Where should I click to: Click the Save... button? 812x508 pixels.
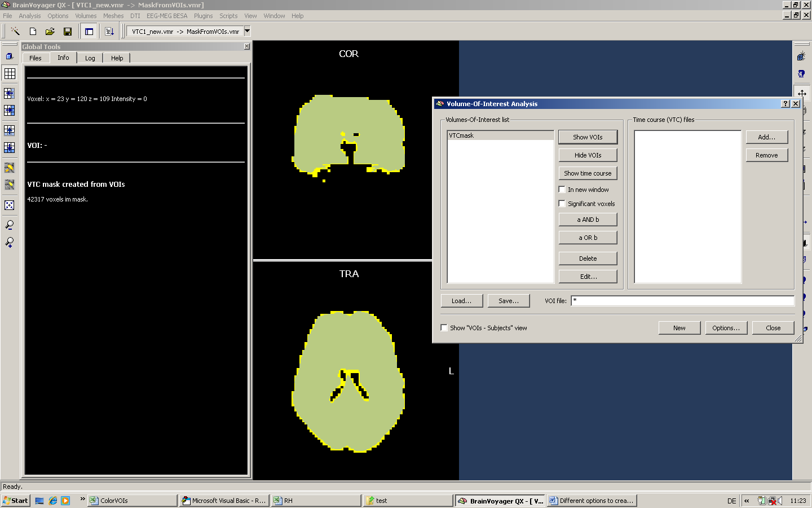(508, 301)
